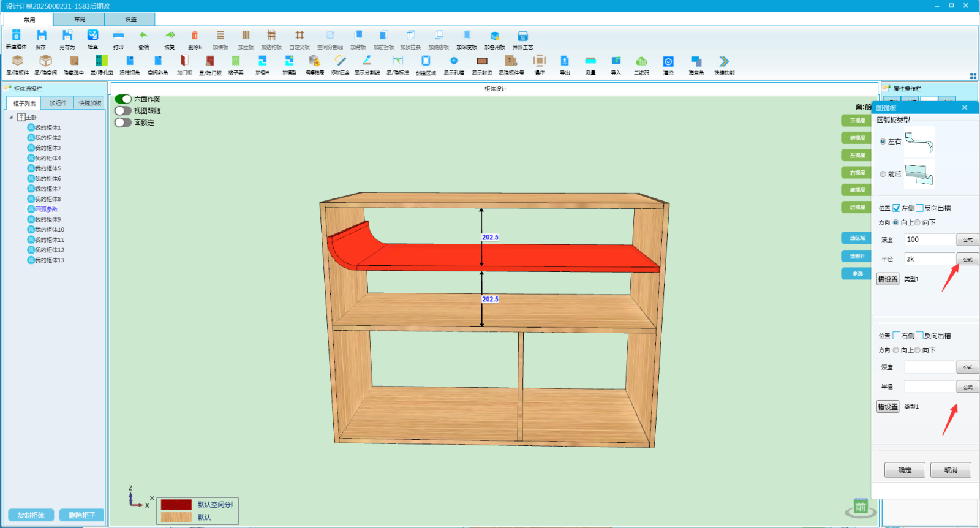The image size is (980, 528).
Task: Click the 二维码 (QR code) cloud icon
Action: (641, 61)
